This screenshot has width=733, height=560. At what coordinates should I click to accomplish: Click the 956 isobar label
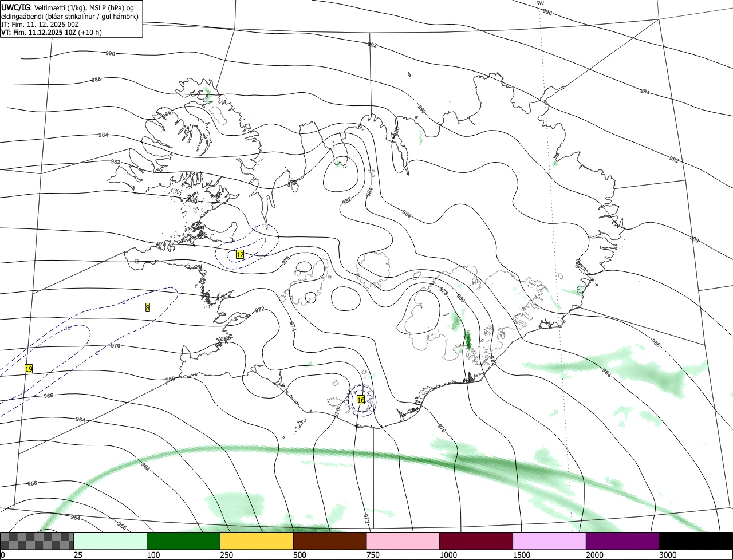[x=121, y=526]
